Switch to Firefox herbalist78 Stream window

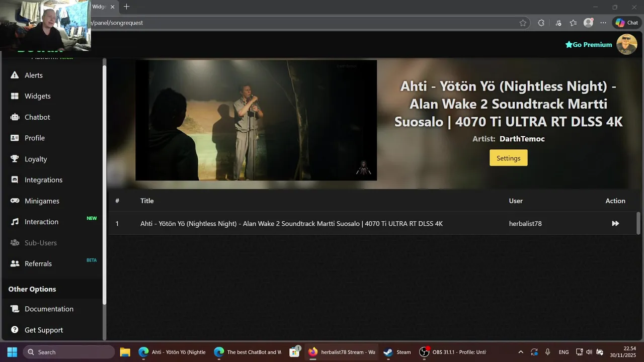(x=342, y=352)
